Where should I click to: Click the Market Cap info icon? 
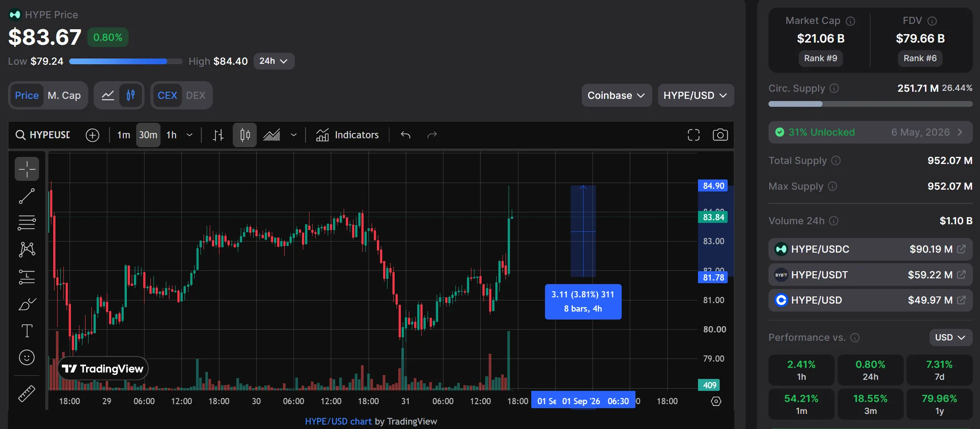coord(851,21)
